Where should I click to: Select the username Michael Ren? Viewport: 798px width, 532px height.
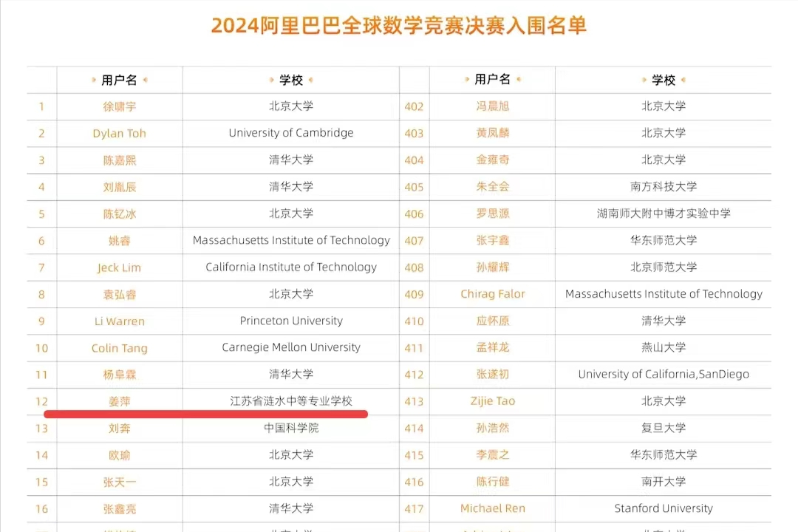(492, 508)
